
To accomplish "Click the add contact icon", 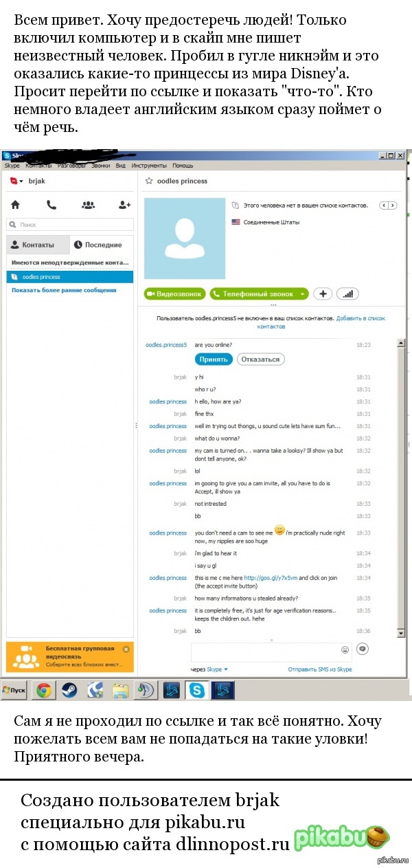I will coord(124,204).
